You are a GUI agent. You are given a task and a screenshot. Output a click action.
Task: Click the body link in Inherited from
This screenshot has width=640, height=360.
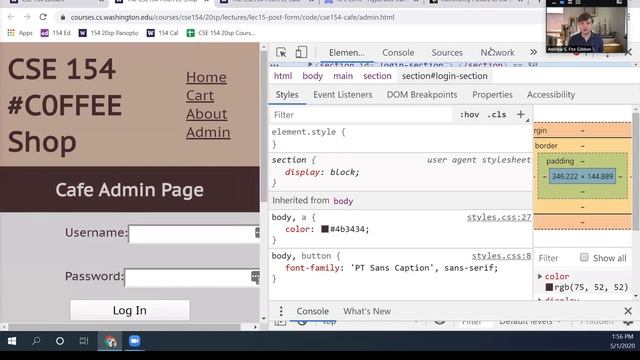tap(343, 201)
